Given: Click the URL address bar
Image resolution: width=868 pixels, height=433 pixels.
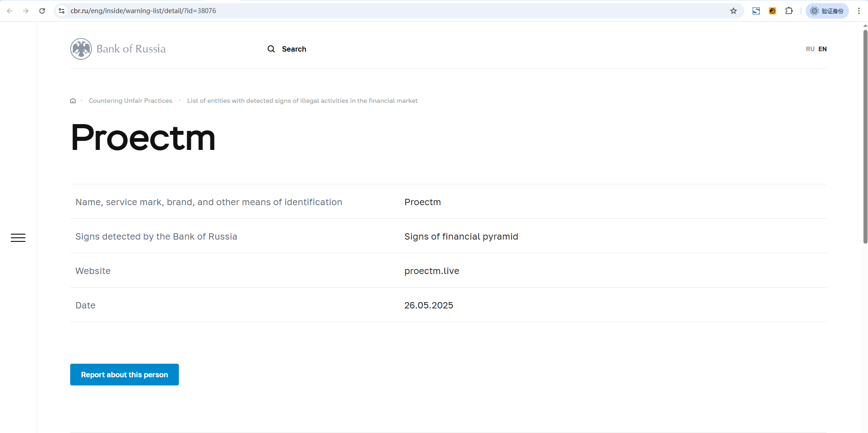Looking at the screenshot, I should (x=362, y=11).
